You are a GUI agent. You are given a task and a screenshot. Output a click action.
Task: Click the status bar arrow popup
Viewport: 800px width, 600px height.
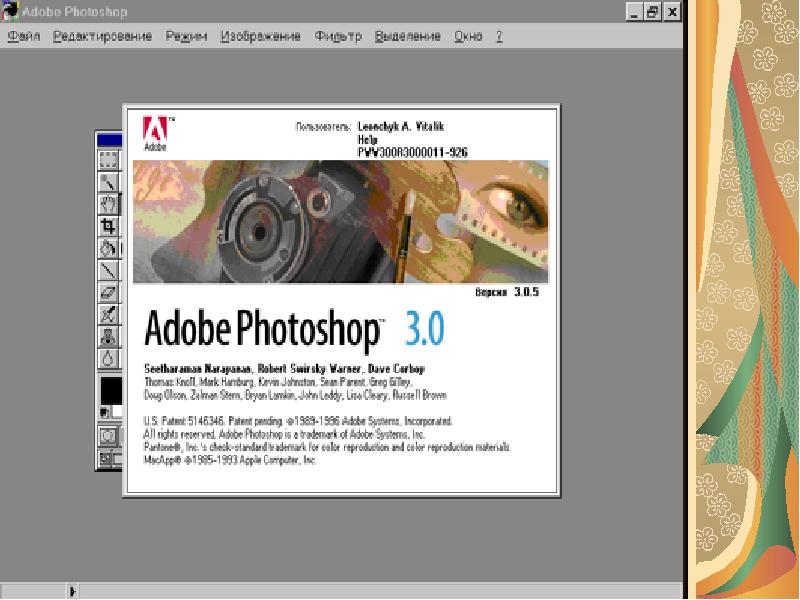[x=72, y=591]
